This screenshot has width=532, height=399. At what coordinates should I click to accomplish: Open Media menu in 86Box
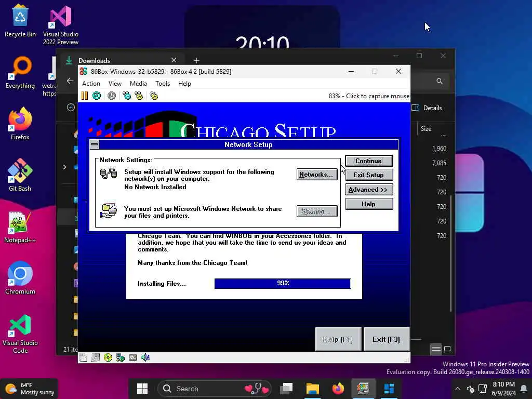coord(138,84)
